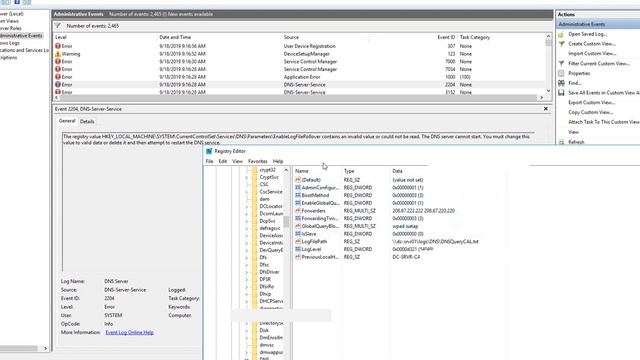Expand the DcpSvc registry key
This screenshot has height=360, width=640.
pyautogui.click(x=247, y=221)
